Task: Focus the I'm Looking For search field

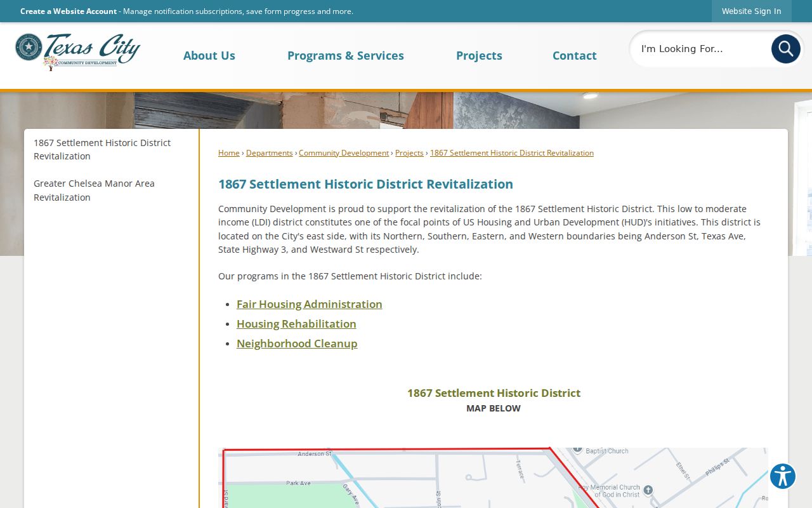Action: [701, 49]
